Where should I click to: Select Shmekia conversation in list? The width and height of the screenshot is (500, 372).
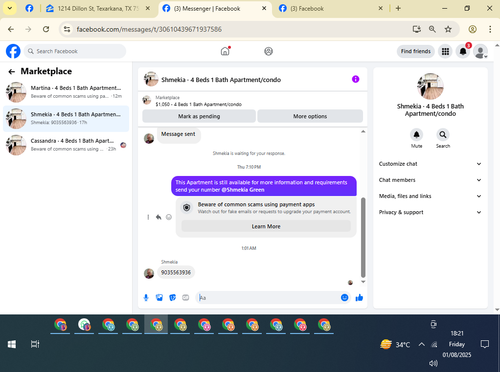point(66,119)
